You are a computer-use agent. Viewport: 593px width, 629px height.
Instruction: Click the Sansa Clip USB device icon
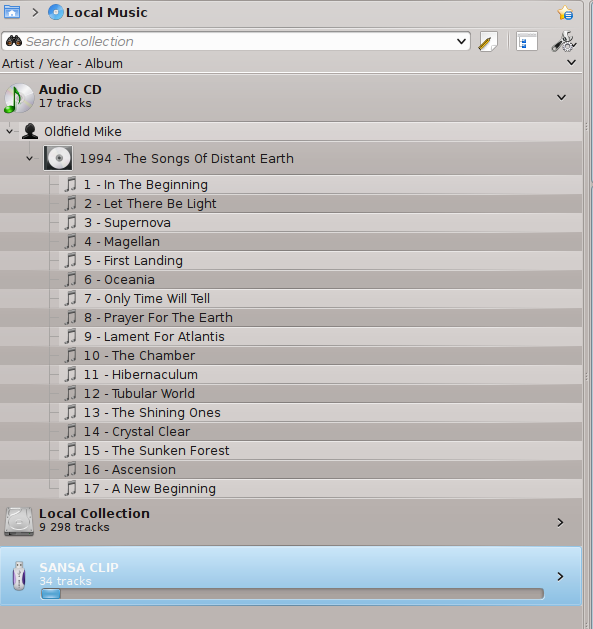pyautogui.click(x=19, y=576)
